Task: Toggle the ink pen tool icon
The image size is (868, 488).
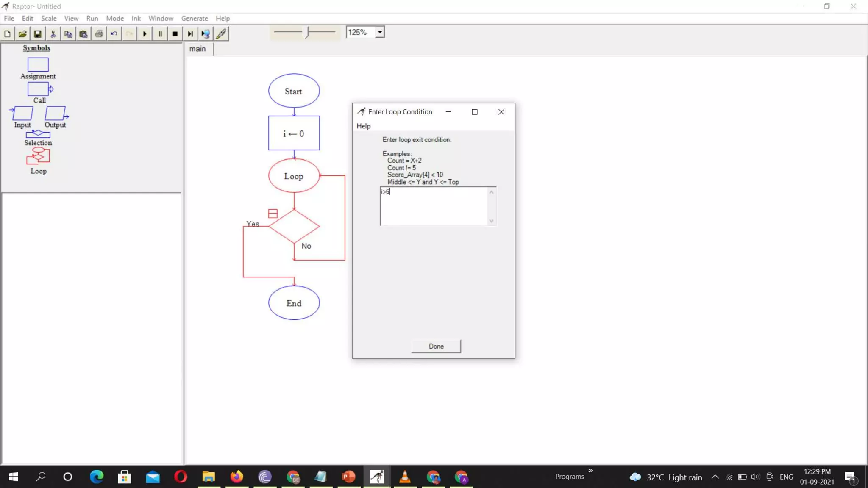Action: [221, 34]
